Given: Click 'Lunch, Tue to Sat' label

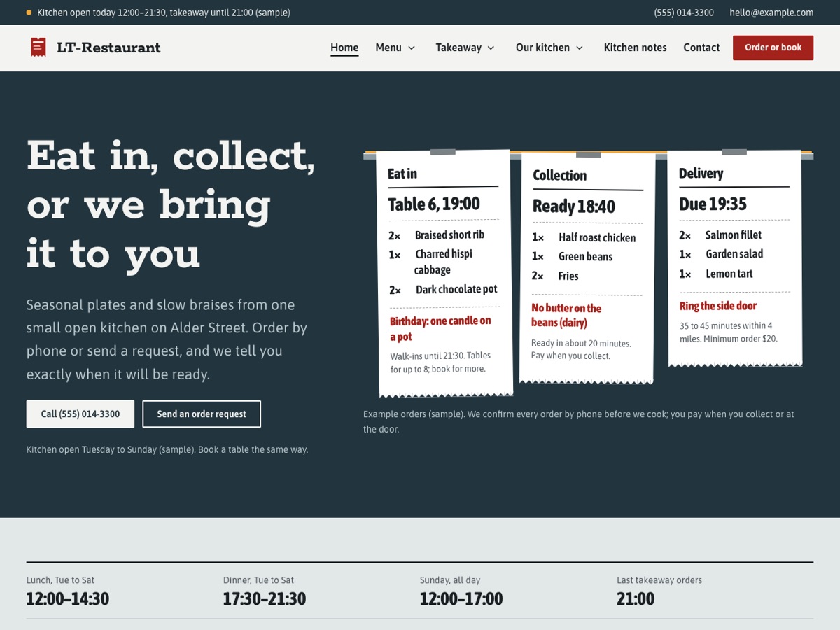Looking at the screenshot, I should (60, 580).
